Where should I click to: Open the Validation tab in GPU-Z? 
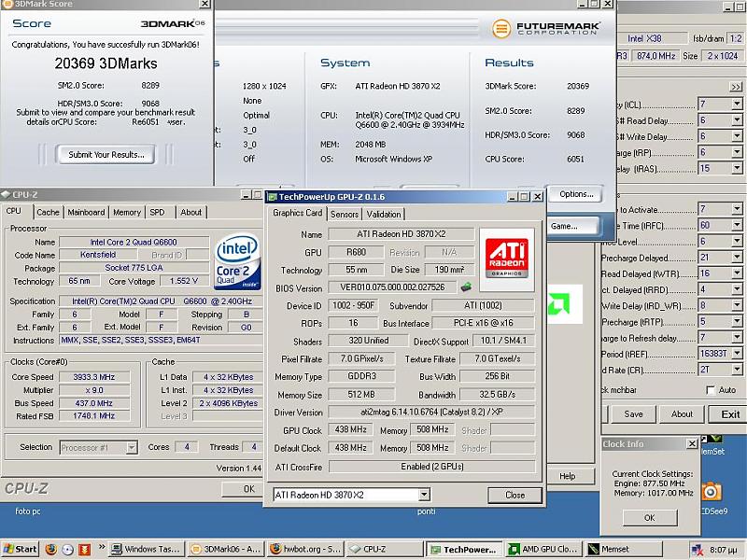coord(384,215)
